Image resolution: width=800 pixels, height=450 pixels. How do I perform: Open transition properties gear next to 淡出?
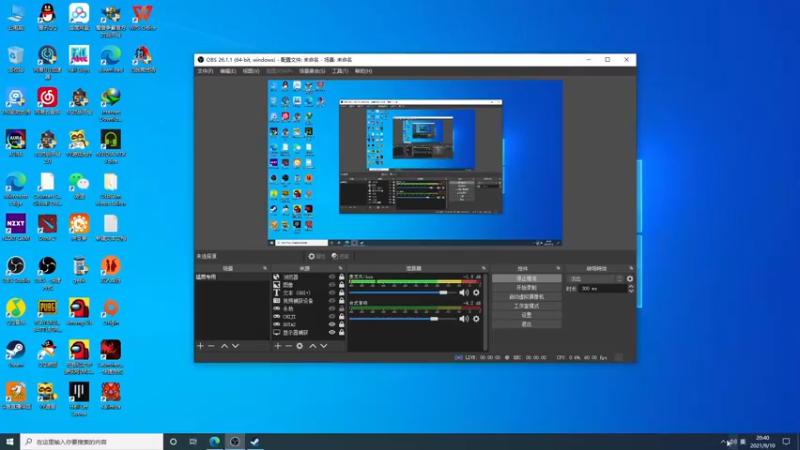tap(630, 279)
